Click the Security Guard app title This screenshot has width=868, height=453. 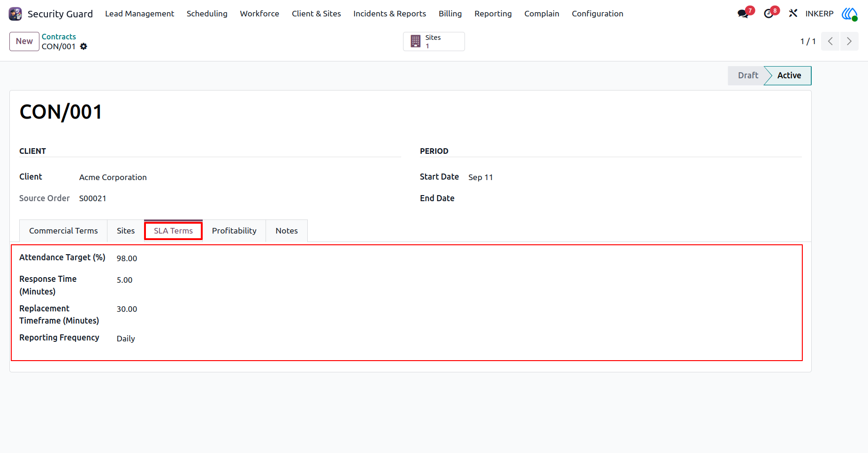tap(60, 14)
